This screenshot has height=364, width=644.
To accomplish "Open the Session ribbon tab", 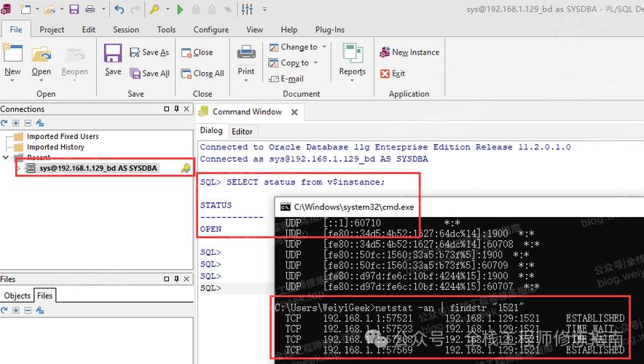I will click(x=126, y=30).
